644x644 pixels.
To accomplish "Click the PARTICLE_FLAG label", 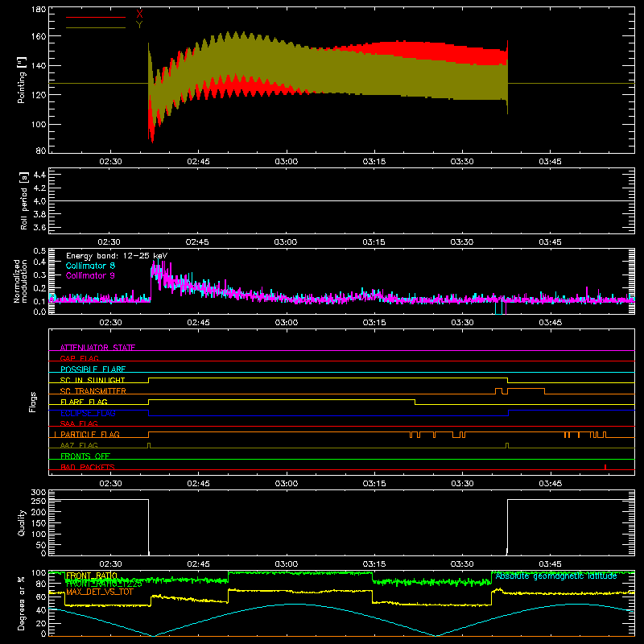I will point(90,435).
